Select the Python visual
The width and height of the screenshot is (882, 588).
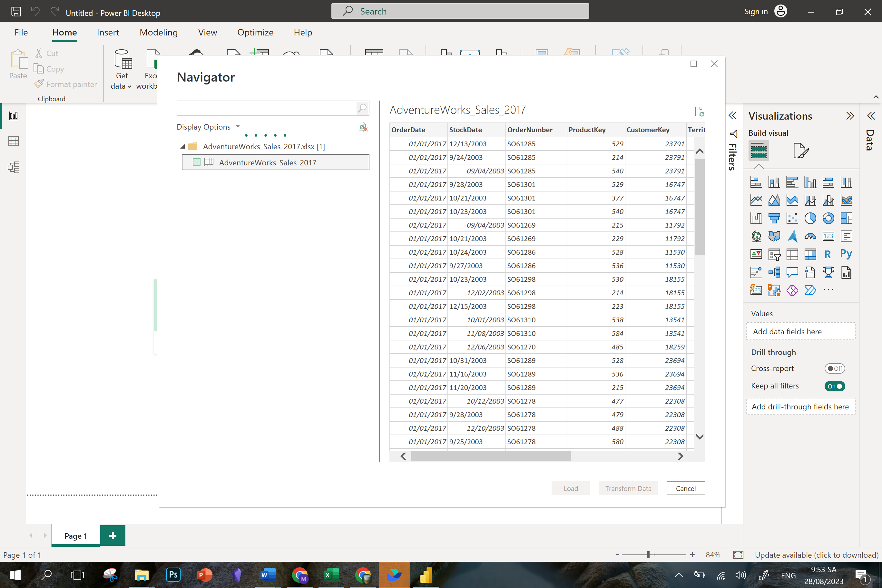(846, 254)
